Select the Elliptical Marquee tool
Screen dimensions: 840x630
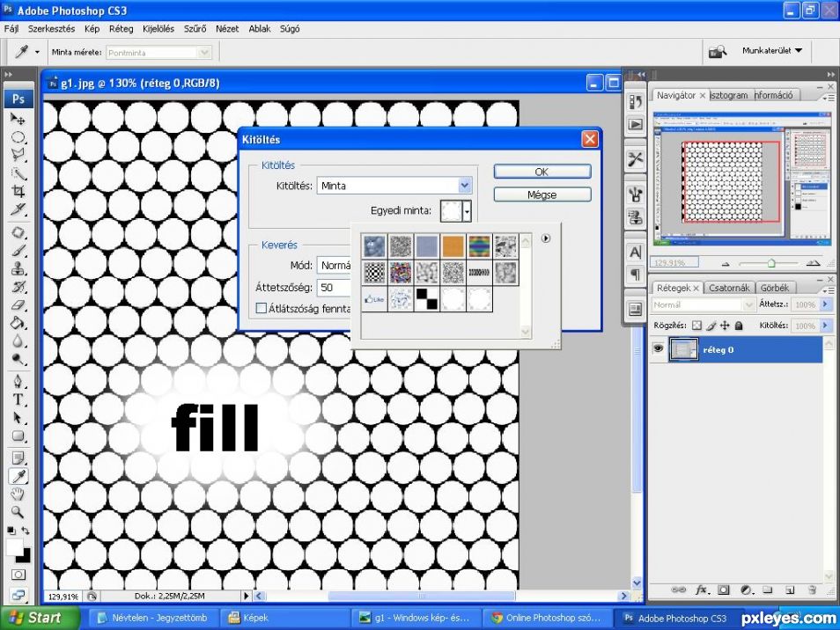pos(18,137)
